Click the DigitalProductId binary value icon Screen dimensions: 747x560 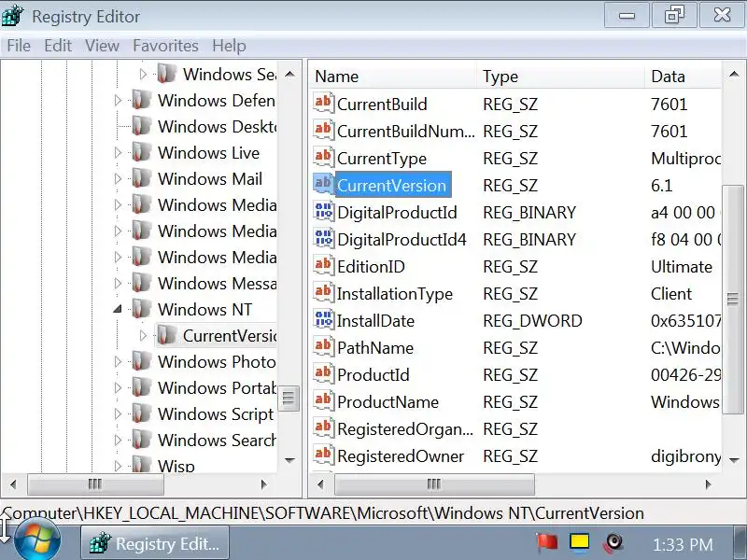tap(323, 212)
